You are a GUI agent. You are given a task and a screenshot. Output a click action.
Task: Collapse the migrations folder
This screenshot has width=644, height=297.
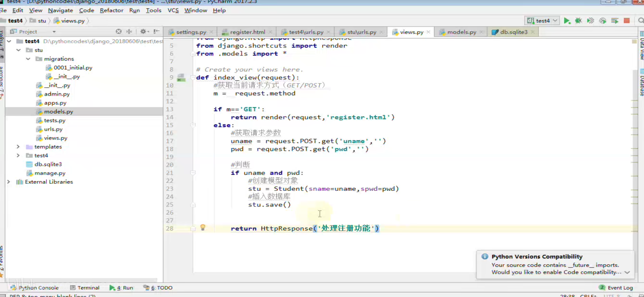tap(28, 59)
